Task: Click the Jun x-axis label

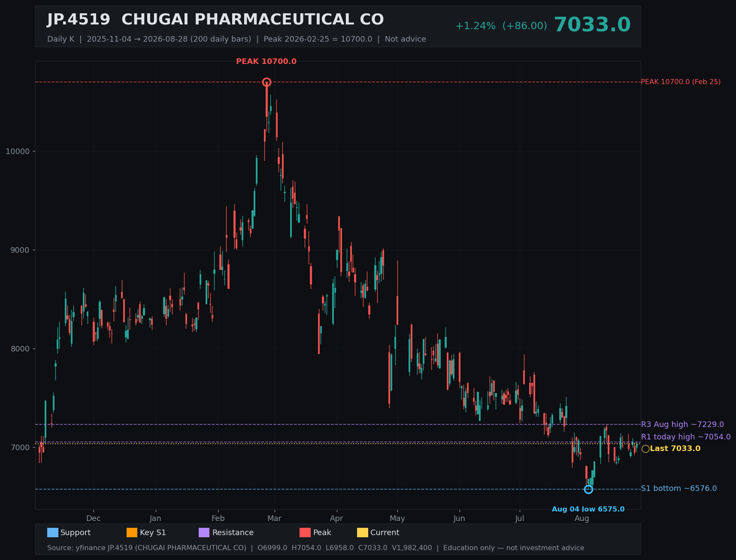Action: (x=459, y=518)
